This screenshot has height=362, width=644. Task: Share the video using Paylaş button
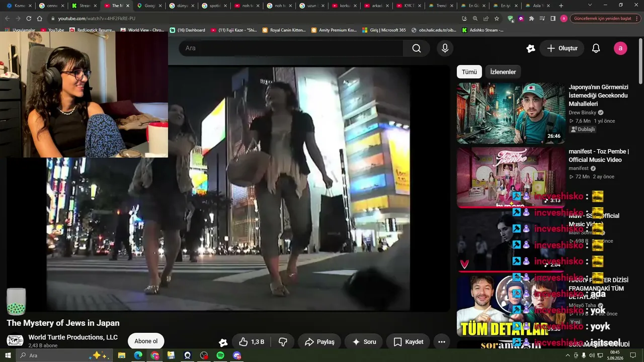click(x=319, y=342)
